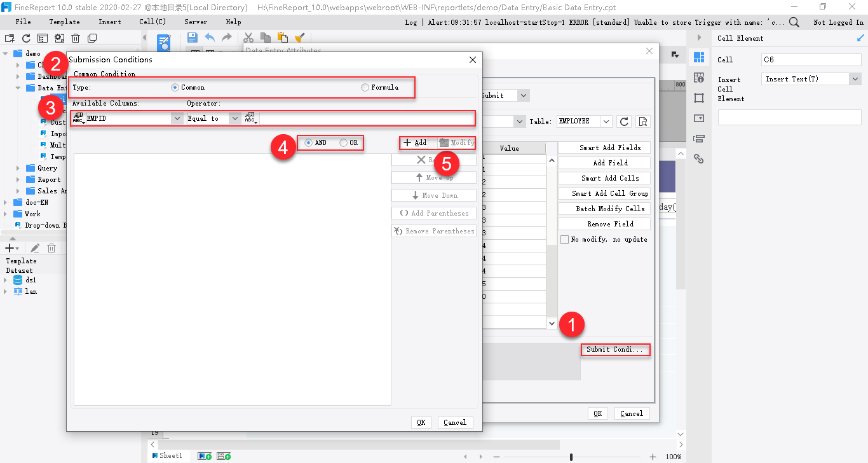Select the Common type radio button
Screen dimensions: 868x463
[x=175, y=87]
